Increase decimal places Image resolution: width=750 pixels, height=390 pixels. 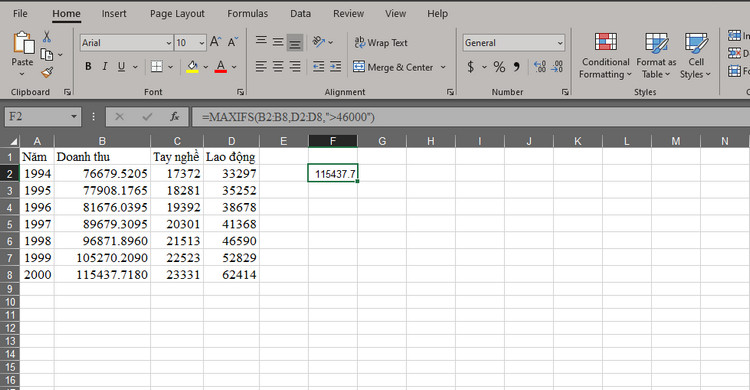point(540,67)
